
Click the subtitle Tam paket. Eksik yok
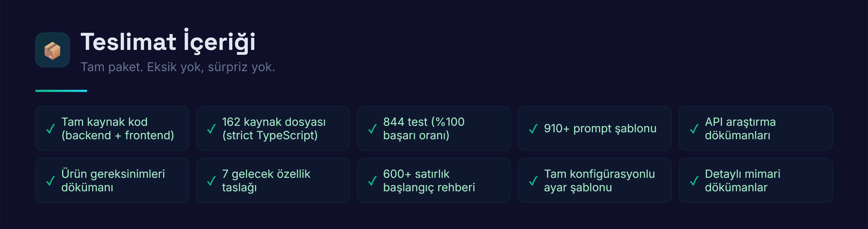pos(178,67)
